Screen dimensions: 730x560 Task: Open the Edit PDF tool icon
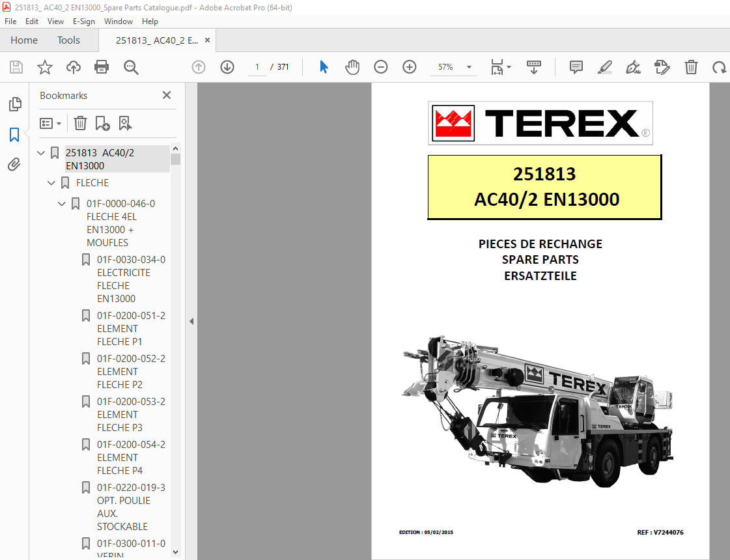tap(662, 67)
